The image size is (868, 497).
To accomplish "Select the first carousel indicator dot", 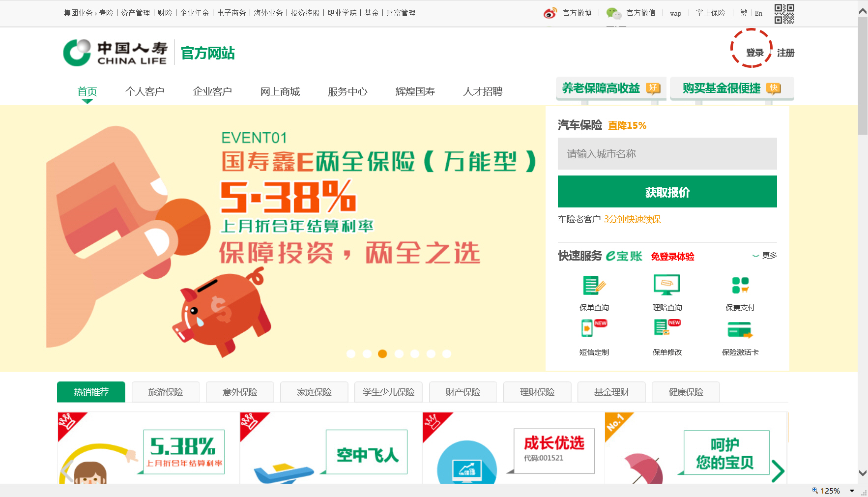I will 351,353.
